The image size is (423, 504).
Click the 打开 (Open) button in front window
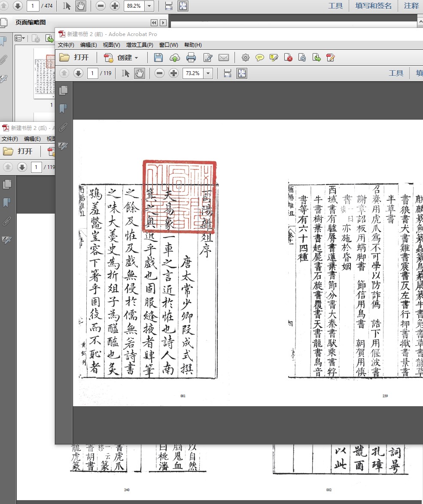[75, 57]
